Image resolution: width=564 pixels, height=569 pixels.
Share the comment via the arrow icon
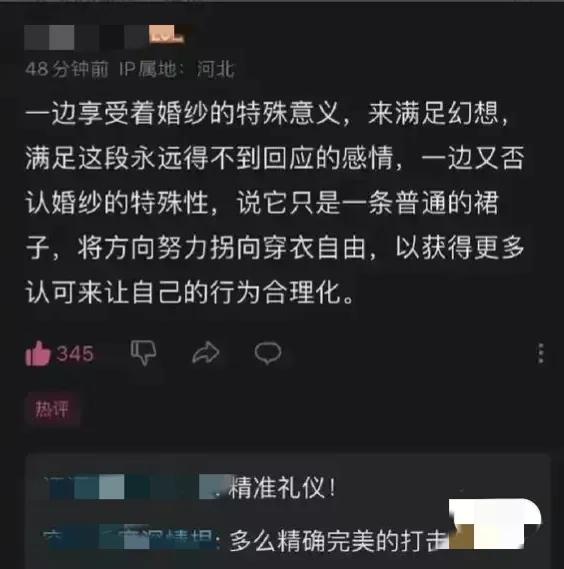click(206, 352)
